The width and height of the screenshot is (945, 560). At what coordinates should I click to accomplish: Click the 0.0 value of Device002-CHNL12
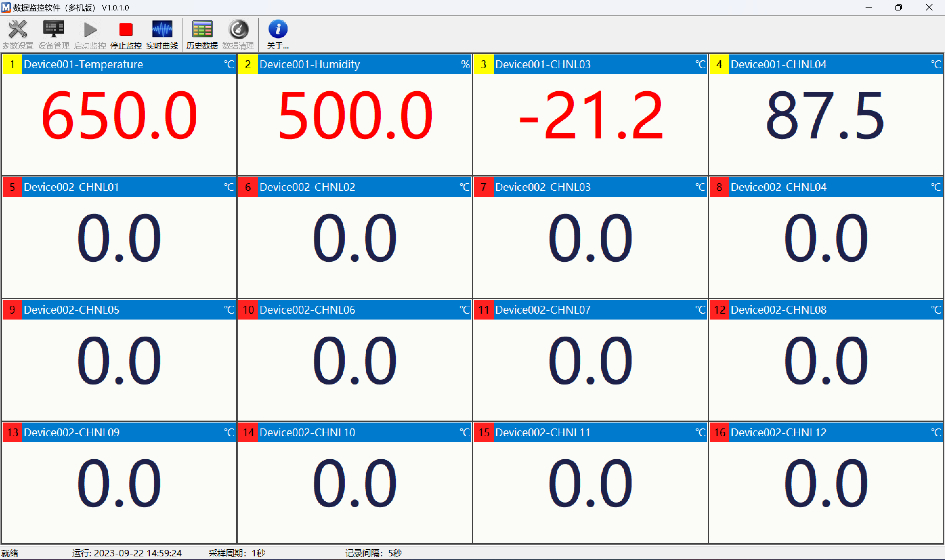826,483
